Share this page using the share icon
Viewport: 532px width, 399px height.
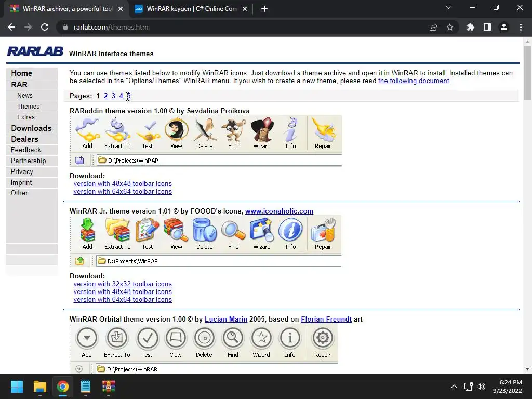coord(433,27)
